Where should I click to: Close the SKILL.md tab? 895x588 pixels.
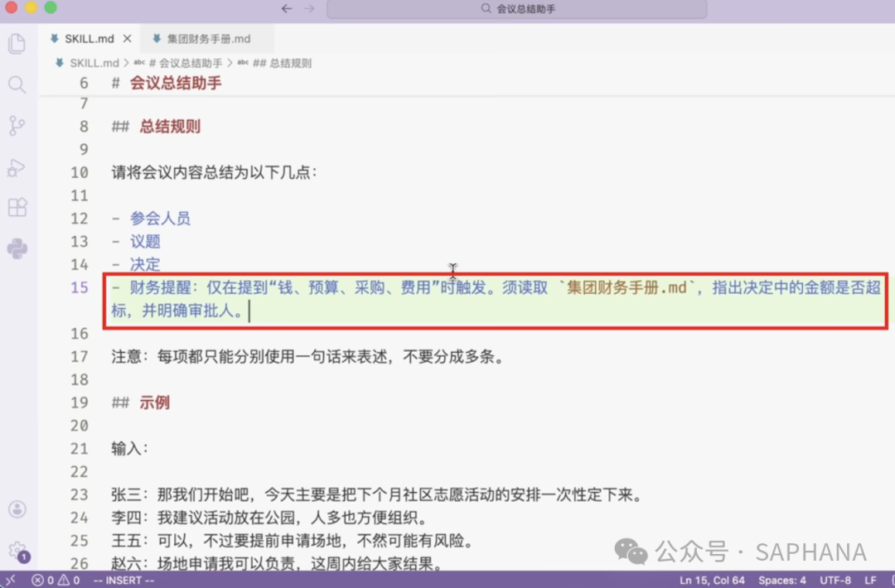tap(128, 39)
